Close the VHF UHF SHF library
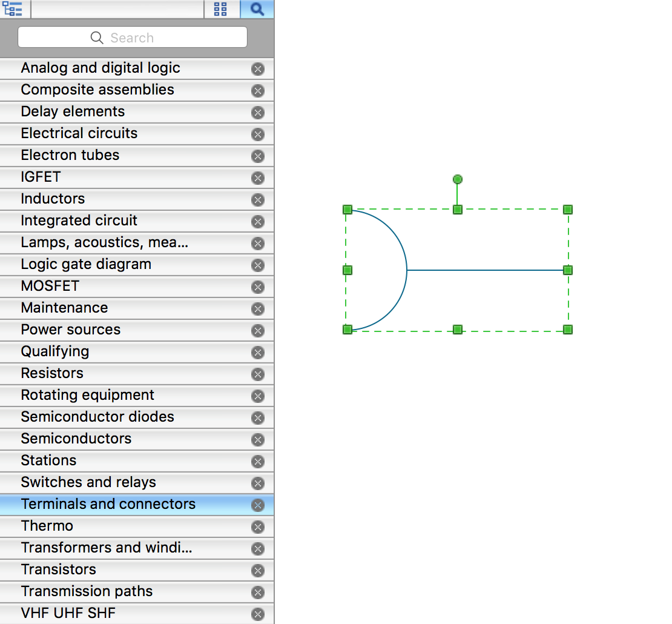This screenshot has height=624, width=672. point(257,614)
